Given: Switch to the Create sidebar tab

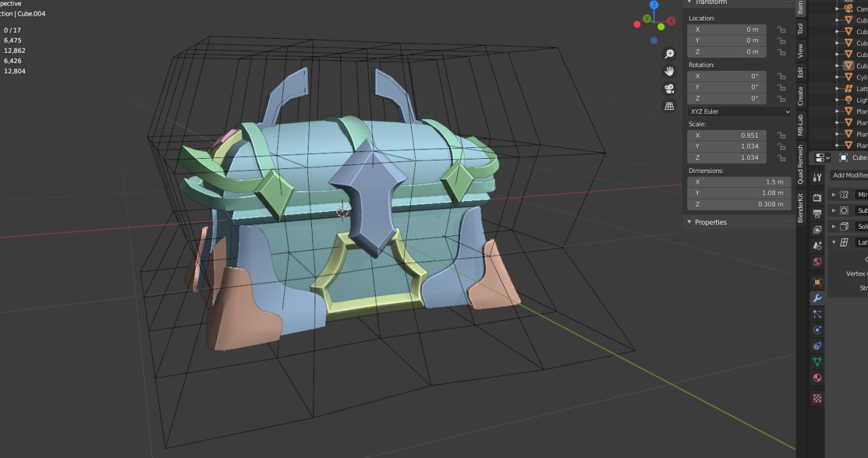Looking at the screenshot, I should pos(800,96).
